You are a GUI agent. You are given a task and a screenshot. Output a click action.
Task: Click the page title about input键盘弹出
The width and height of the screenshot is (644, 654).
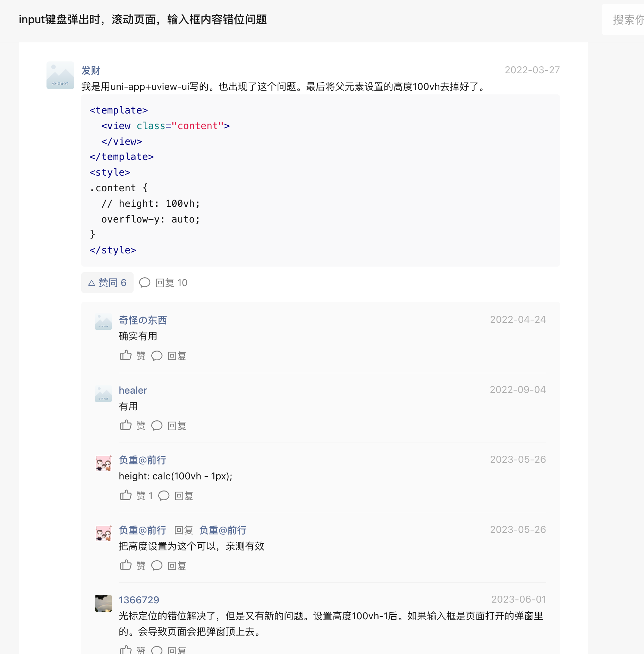pyautogui.click(x=143, y=20)
